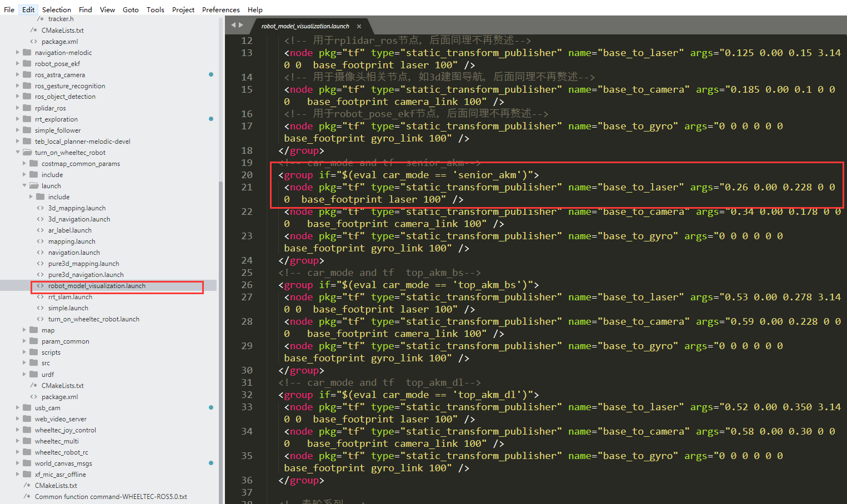Open the File menu
This screenshot has width=847, height=504.
coord(9,9)
